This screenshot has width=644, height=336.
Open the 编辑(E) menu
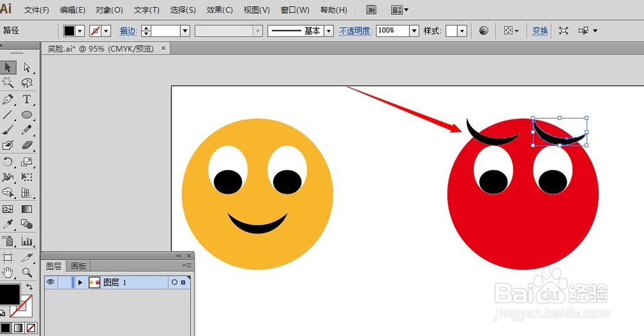[x=72, y=10]
